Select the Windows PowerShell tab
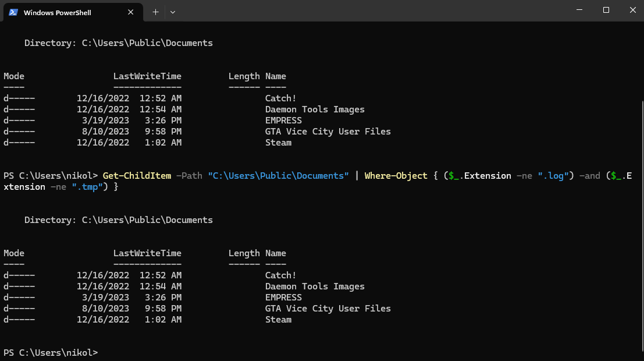 coord(73,12)
